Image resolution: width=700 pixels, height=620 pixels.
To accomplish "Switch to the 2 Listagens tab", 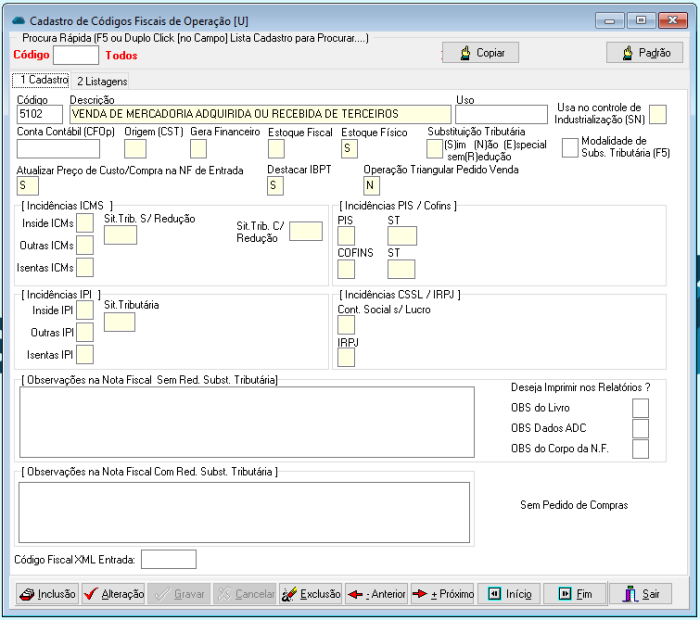I will tap(102, 81).
